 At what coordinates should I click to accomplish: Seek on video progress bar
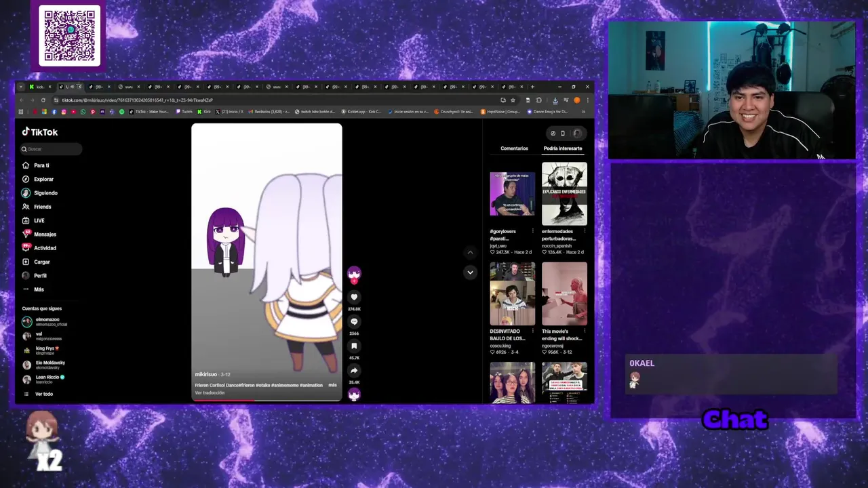point(267,400)
